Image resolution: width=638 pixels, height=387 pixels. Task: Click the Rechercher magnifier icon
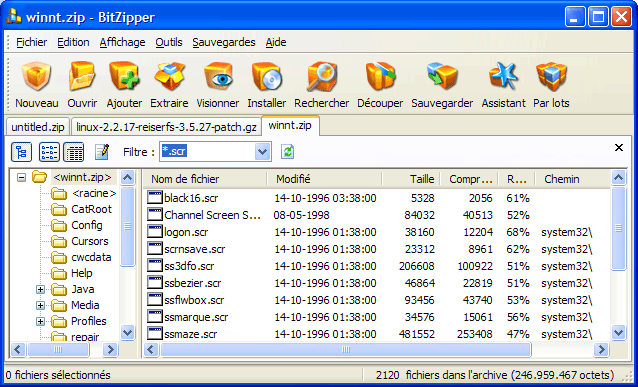click(321, 76)
